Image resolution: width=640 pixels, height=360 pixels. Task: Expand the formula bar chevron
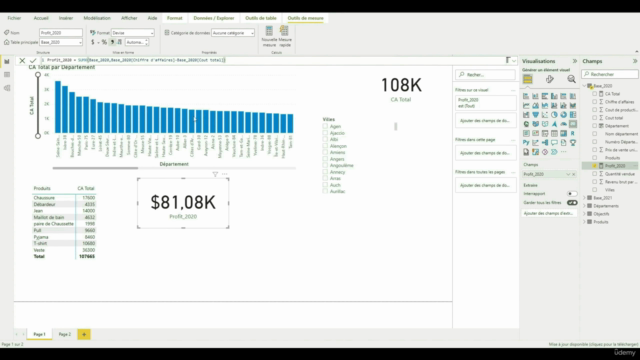point(514,61)
